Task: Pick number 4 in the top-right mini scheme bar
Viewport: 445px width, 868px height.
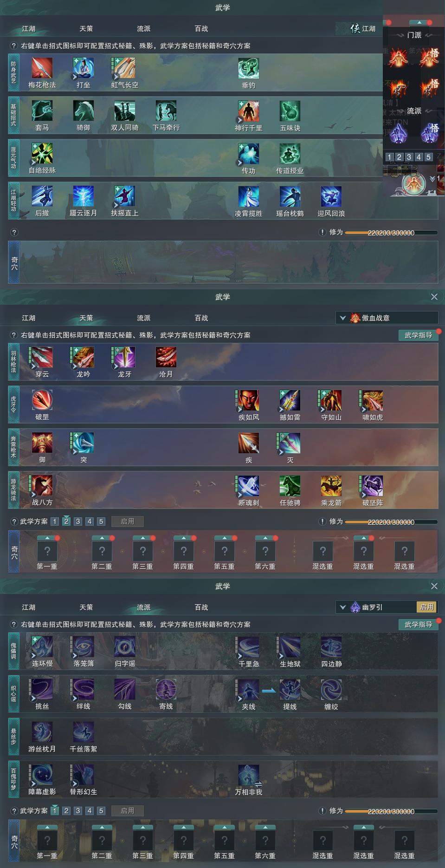Action: [x=419, y=157]
